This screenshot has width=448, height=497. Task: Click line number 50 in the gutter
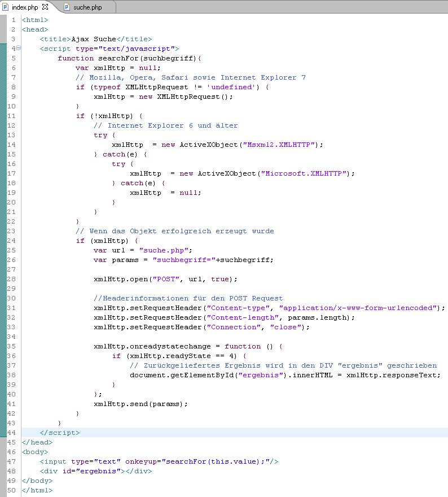click(11, 490)
